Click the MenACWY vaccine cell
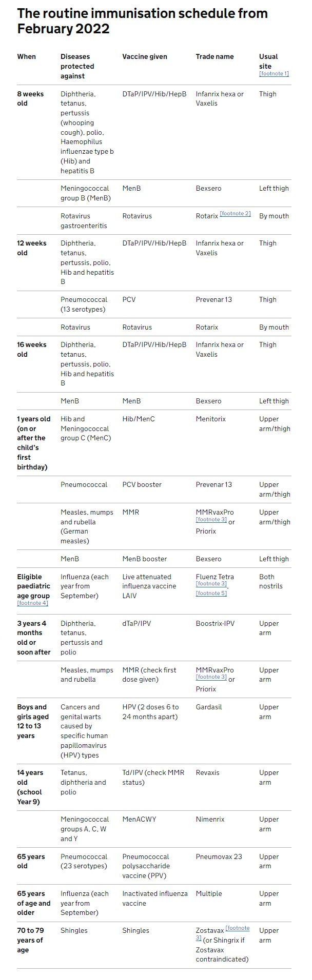This screenshot has width=312, height=980. pyautogui.click(x=139, y=820)
